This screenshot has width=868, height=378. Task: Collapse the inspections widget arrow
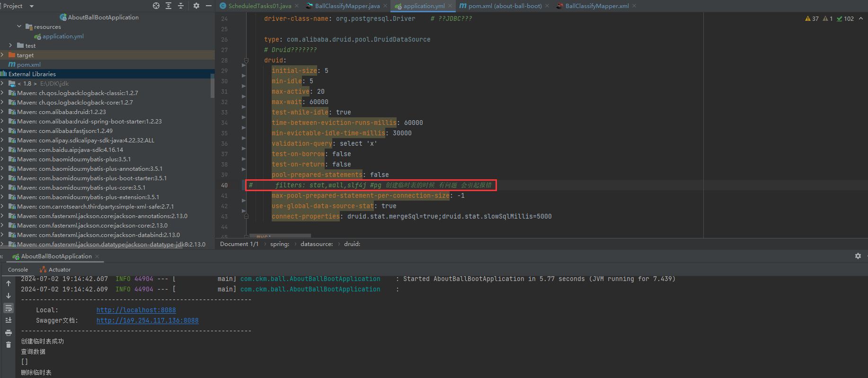pos(860,19)
